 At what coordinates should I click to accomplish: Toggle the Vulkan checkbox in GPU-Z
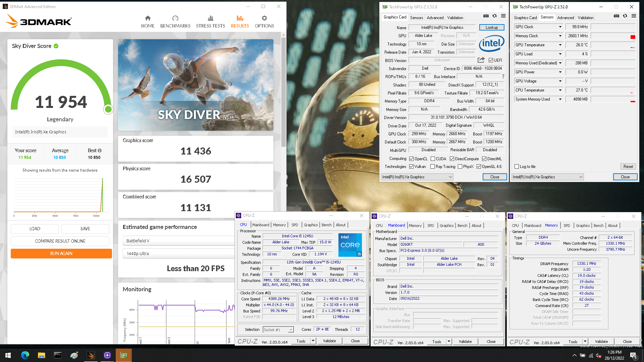[x=411, y=167]
